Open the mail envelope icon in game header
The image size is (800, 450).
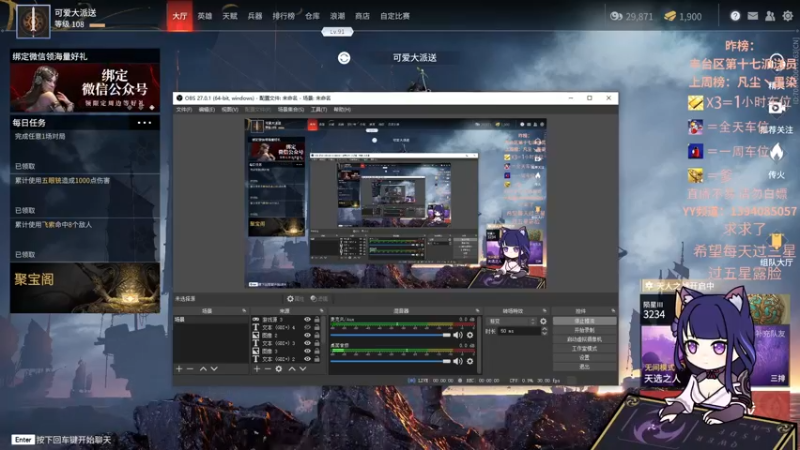pos(753,16)
